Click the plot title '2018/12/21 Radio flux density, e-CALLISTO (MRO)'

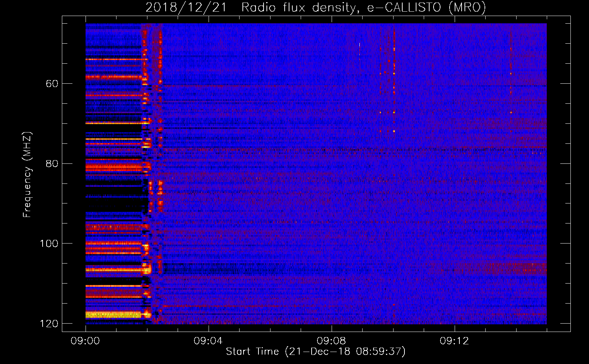(x=316, y=7)
